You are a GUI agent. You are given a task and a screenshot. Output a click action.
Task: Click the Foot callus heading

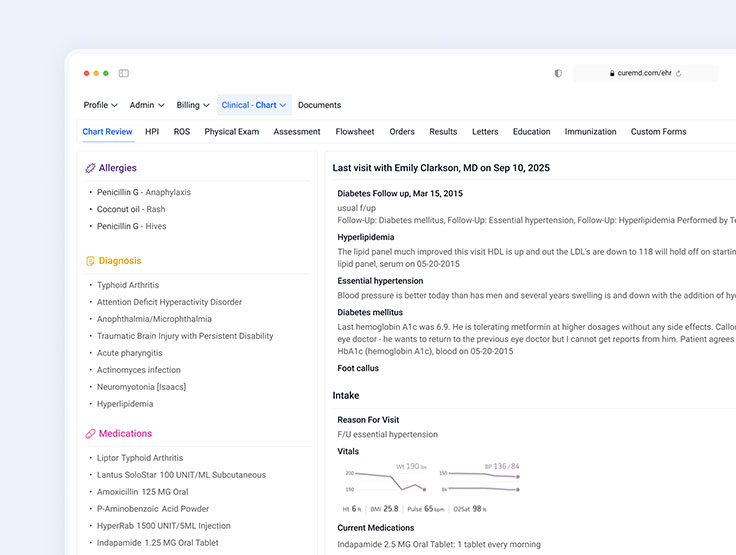pyautogui.click(x=358, y=368)
